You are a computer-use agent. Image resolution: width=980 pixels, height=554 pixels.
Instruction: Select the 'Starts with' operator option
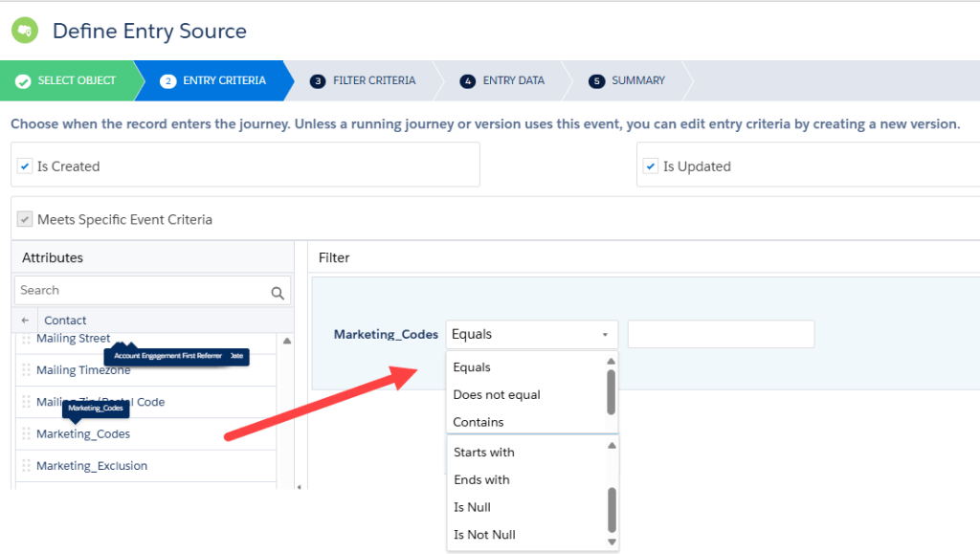pyautogui.click(x=483, y=452)
